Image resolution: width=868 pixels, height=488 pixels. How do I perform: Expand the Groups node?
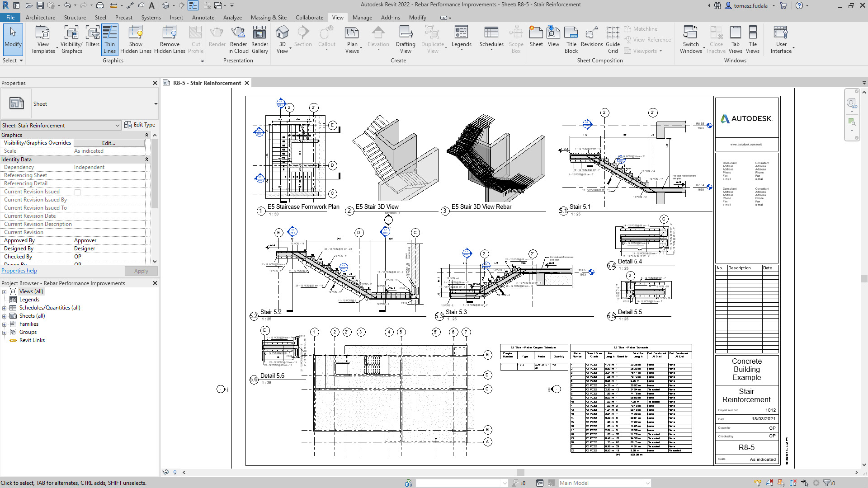pyautogui.click(x=5, y=333)
